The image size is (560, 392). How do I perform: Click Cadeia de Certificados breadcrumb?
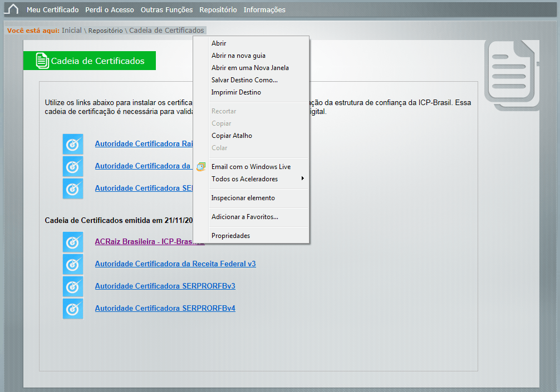(166, 31)
